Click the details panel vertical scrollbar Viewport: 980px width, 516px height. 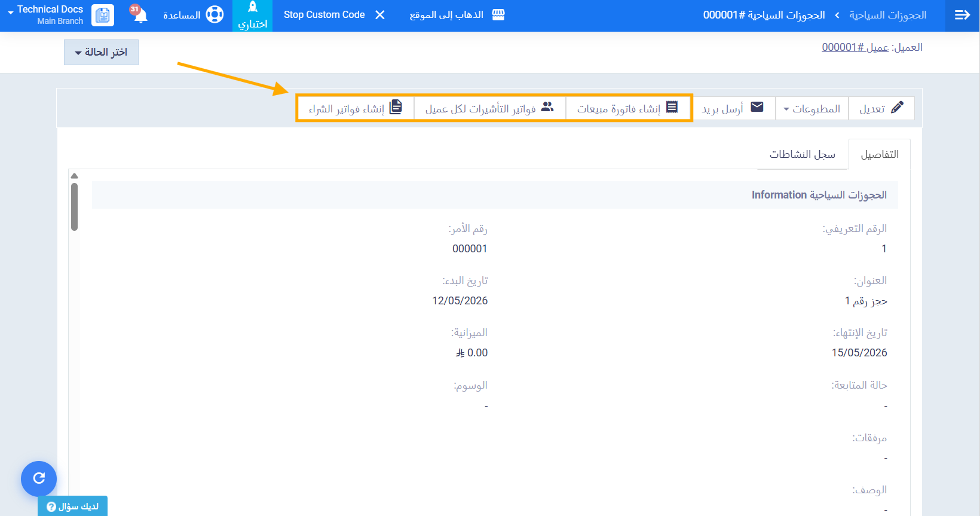pyautogui.click(x=74, y=206)
